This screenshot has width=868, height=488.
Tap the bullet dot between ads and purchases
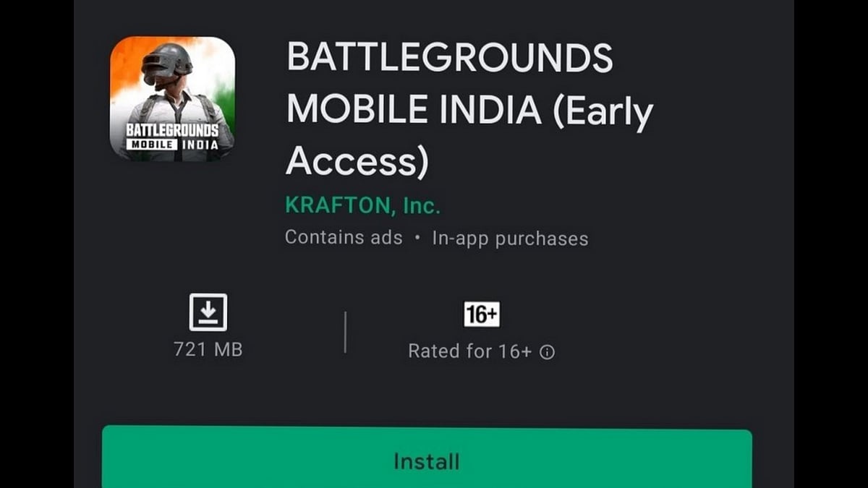coord(417,238)
